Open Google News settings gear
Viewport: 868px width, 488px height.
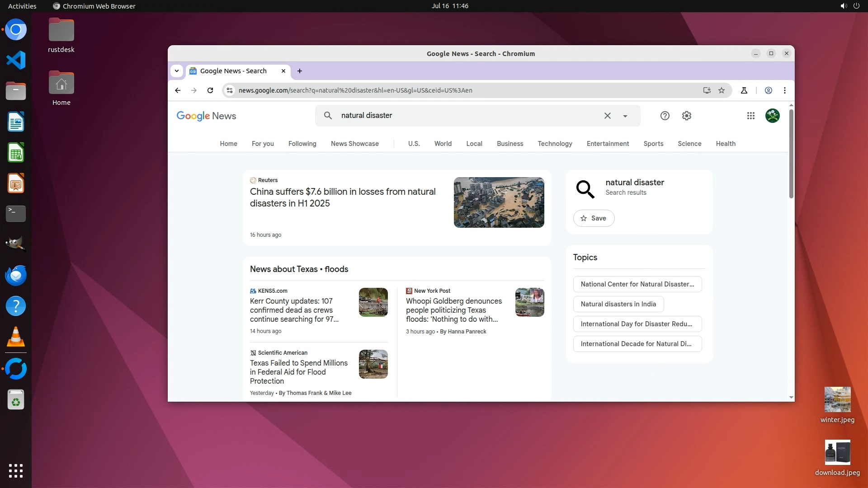(x=686, y=116)
